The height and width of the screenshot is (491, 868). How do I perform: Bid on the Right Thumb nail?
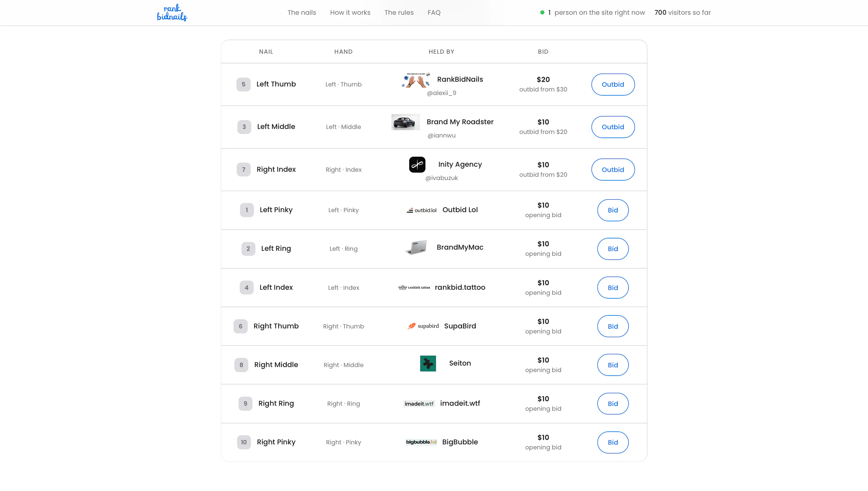pos(613,326)
